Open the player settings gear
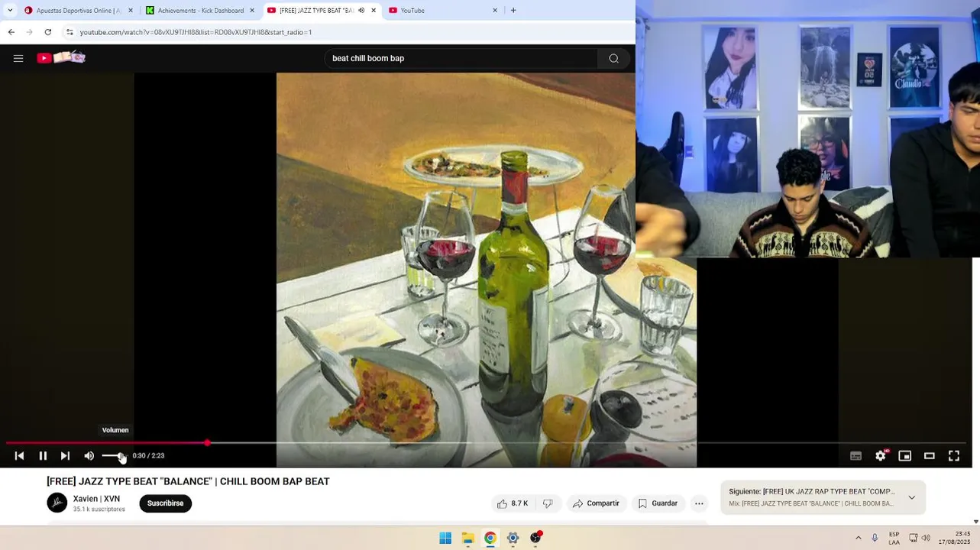Image resolution: width=980 pixels, height=550 pixels. (x=881, y=456)
